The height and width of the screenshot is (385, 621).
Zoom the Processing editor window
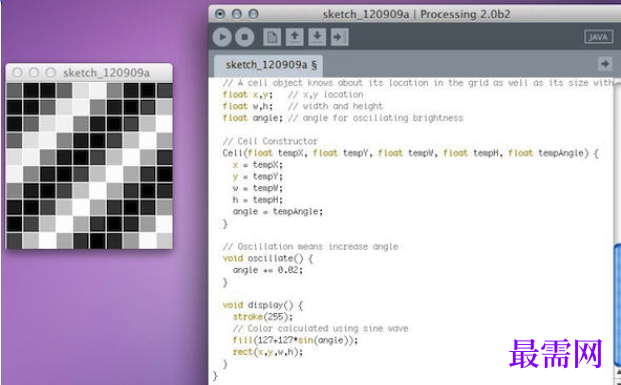[253, 14]
